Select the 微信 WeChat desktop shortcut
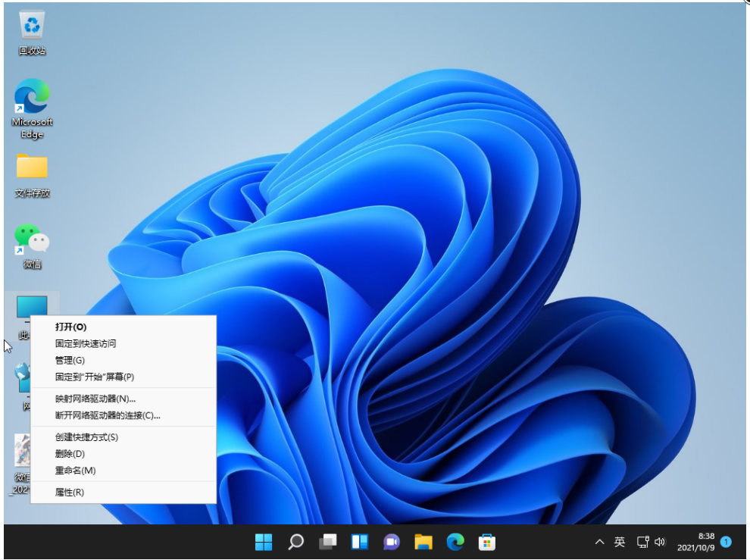 click(x=32, y=239)
